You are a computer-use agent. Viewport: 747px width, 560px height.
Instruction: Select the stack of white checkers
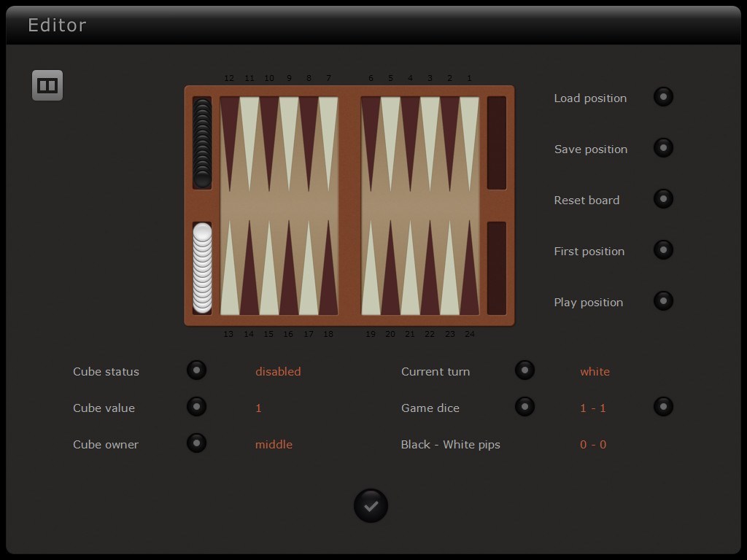pos(202,270)
